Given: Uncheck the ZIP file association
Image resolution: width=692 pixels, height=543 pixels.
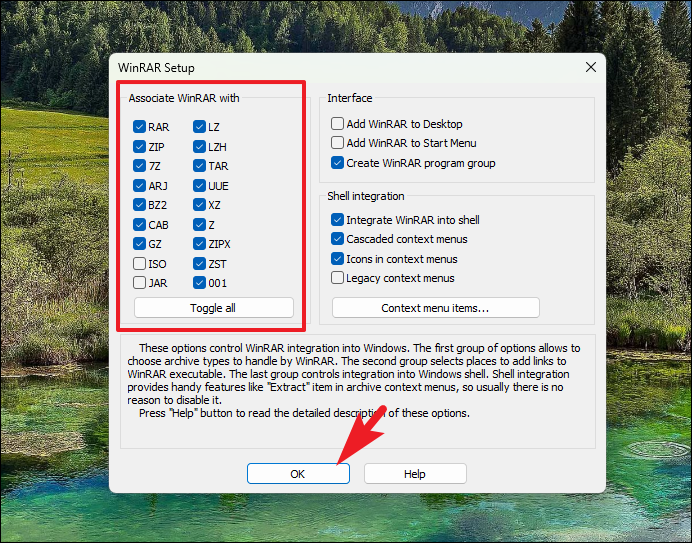Looking at the screenshot, I should click(x=139, y=147).
